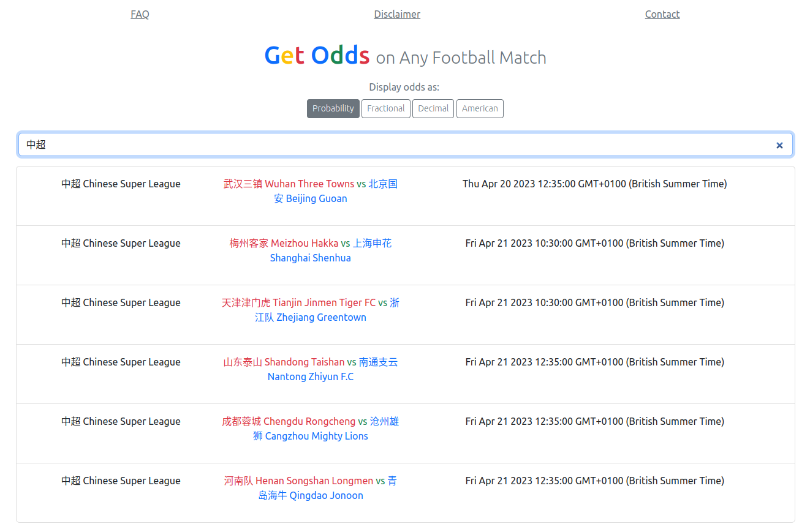Click league label in the Wuhan Three Towns row
The image size is (810, 532).
tap(121, 184)
